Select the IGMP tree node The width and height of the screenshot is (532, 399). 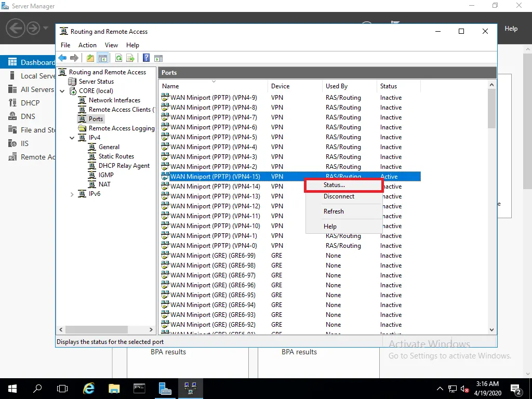(x=106, y=175)
